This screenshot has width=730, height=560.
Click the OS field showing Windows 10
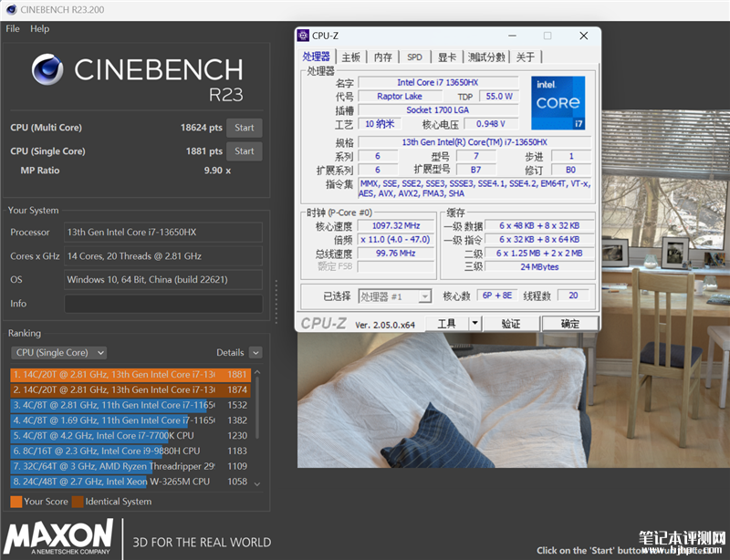tap(163, 280)
